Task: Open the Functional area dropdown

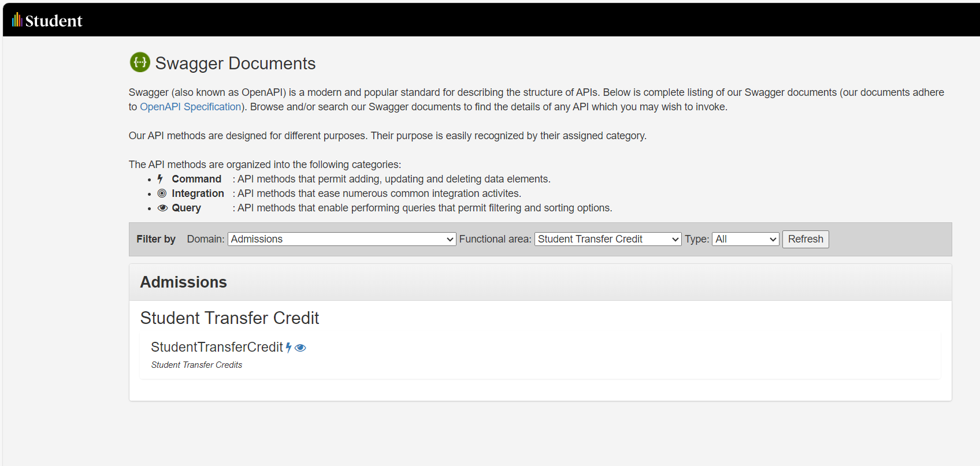Action: 608,239
